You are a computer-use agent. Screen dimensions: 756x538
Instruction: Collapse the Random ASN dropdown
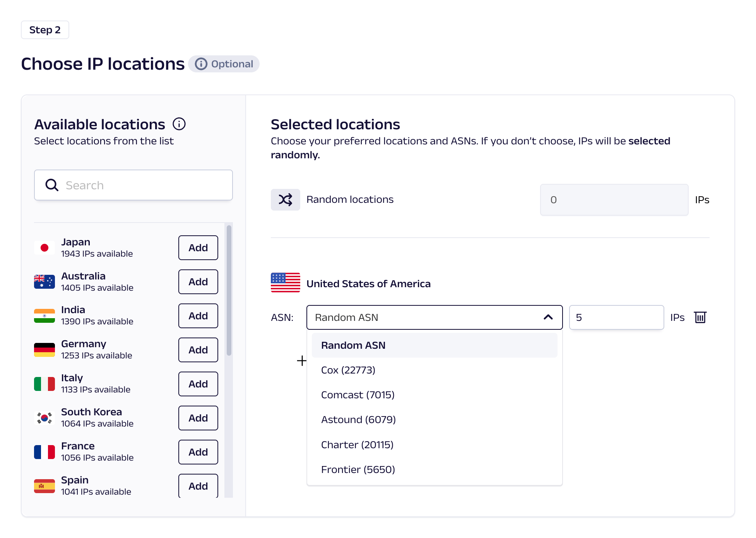tap(547, 317)
